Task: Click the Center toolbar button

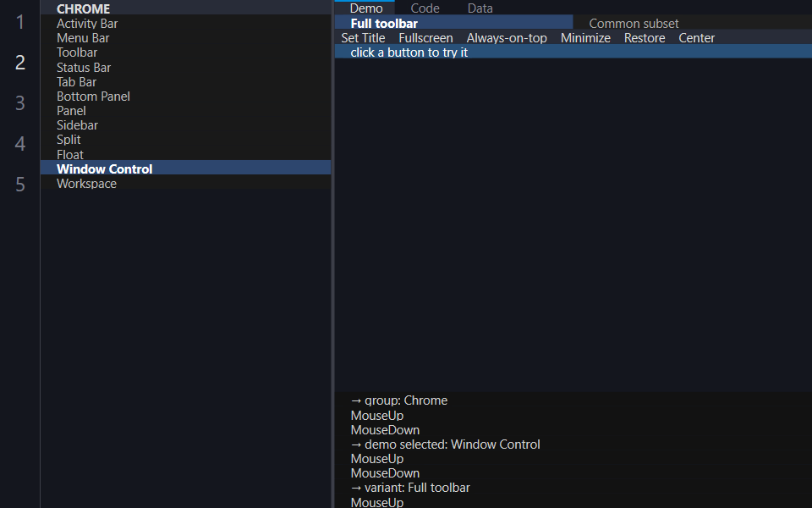Action: pyautogui.click(x=696, y=38)
